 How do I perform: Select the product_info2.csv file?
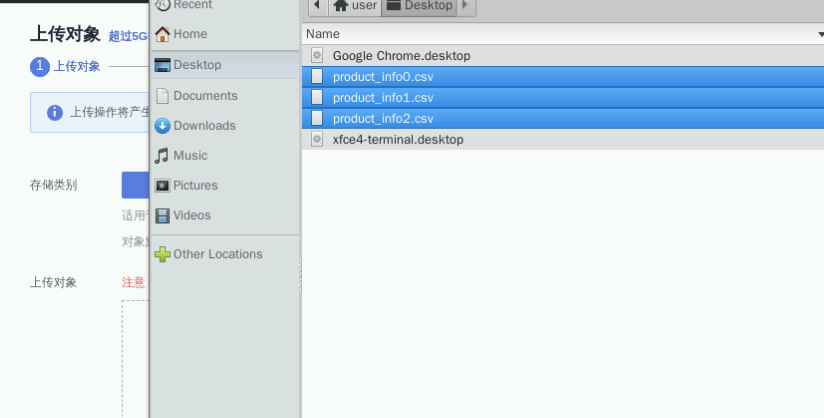383,119
